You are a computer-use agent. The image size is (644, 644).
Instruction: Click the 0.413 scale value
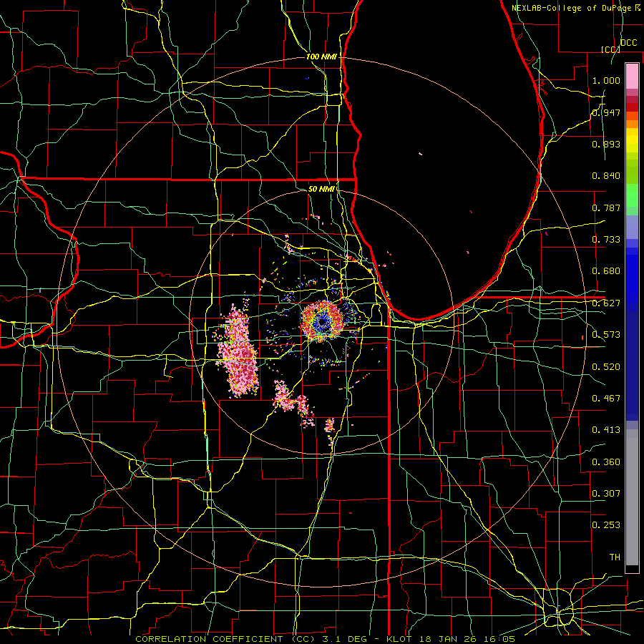606,430
